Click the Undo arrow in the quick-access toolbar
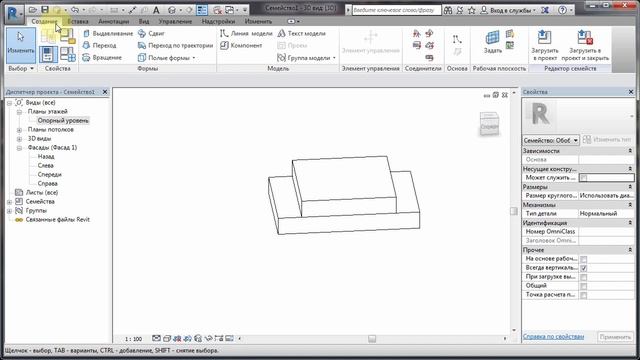640x360 pixels. 75,9
